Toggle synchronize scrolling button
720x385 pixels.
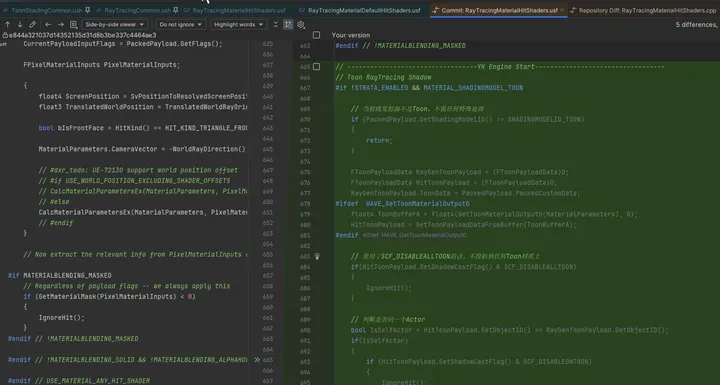pyautogui.click(x=288, y=24)
